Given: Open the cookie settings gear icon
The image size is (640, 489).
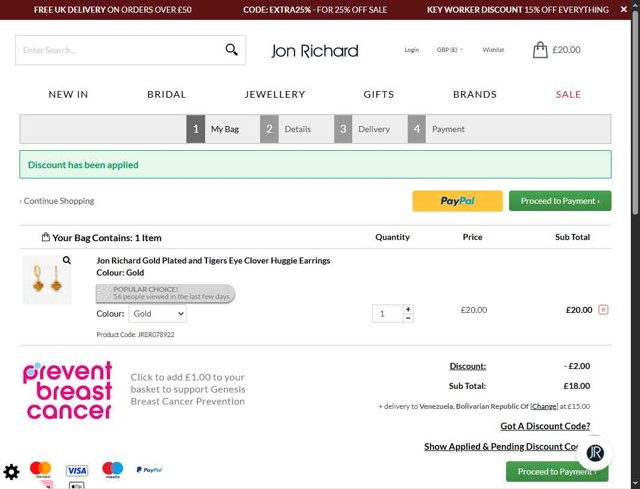Looking at the screenshot, I should (x=11, y=472).
